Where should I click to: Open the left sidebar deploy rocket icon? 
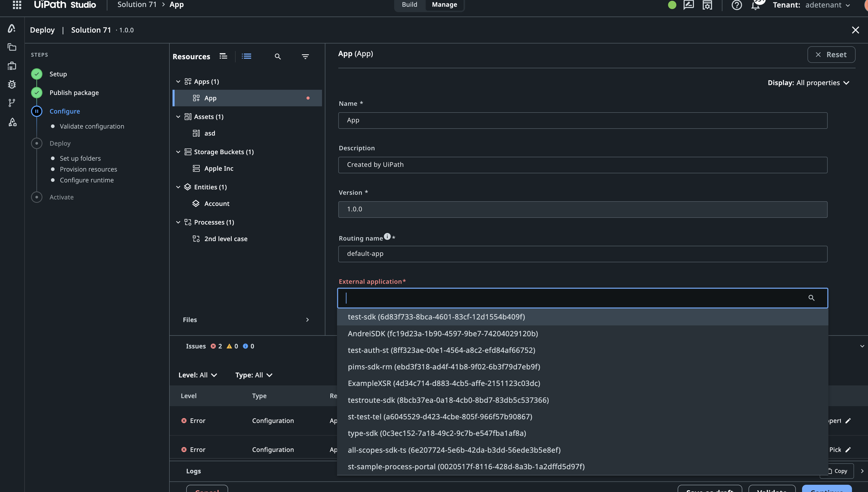pos(12,122)
